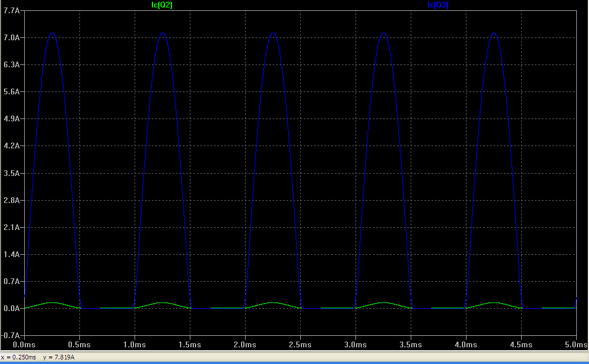Click the 5.0ms time axis label

576,344
